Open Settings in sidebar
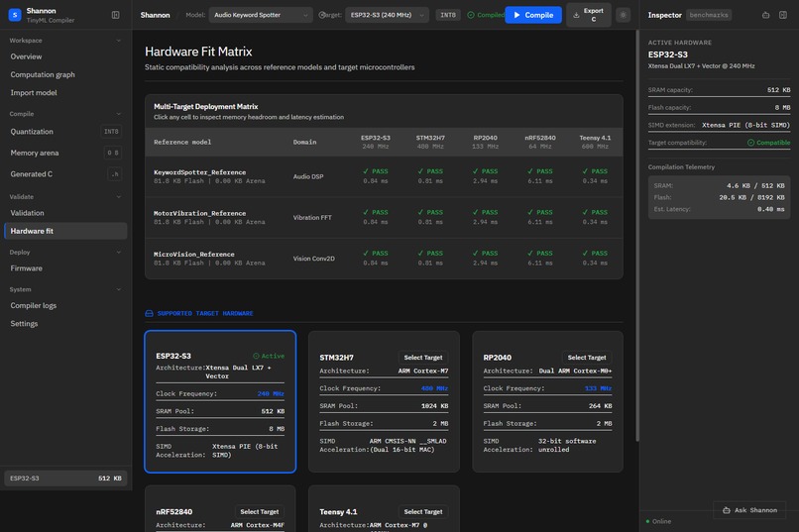The height and width of the screenshot is (532, 799). coord(65,324)
